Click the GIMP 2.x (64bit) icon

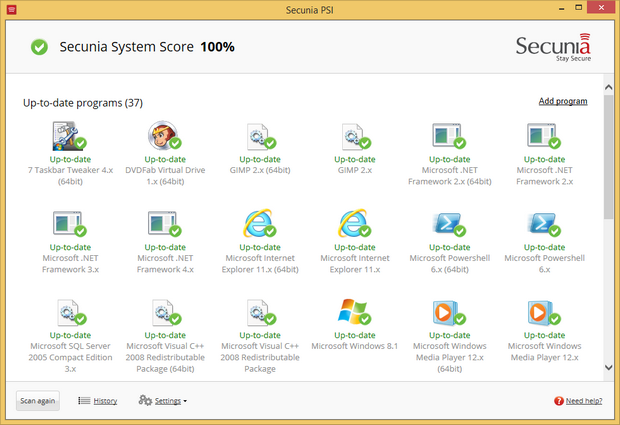point(261,137)
